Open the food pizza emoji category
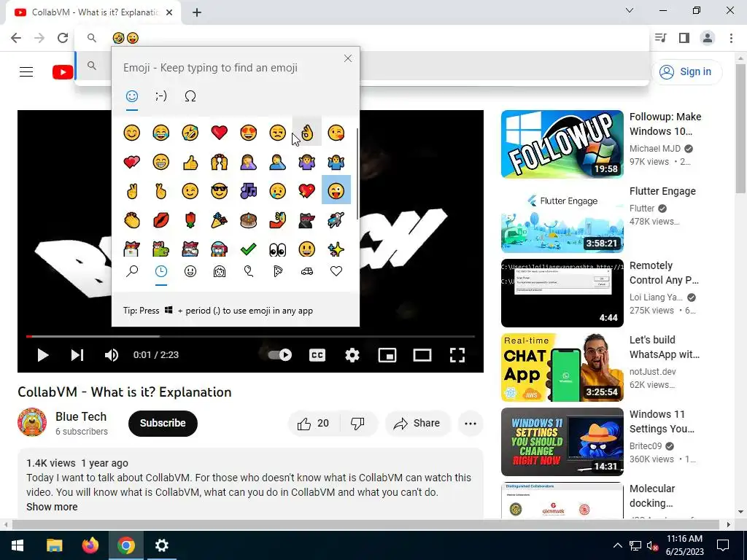 (278, 271)
